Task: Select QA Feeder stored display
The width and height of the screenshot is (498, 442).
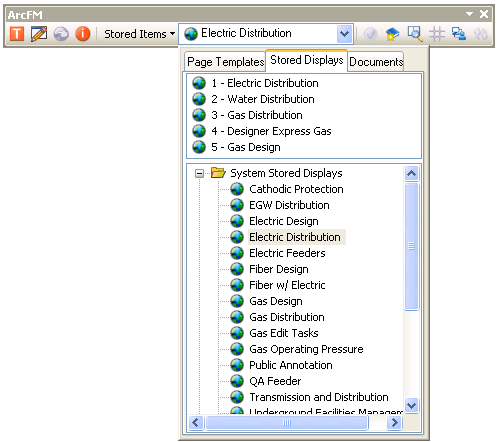Action: pyautogui.click(x=275, y=381)
